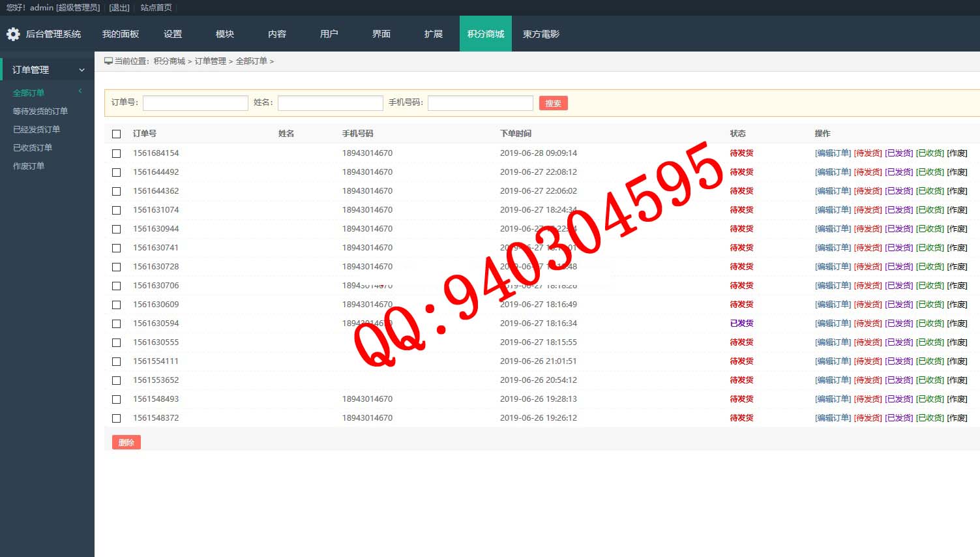The image size is (980, 557).
Task: Click the 删除 button below the table
Action: pyautogui.click(x=126, y=442)
